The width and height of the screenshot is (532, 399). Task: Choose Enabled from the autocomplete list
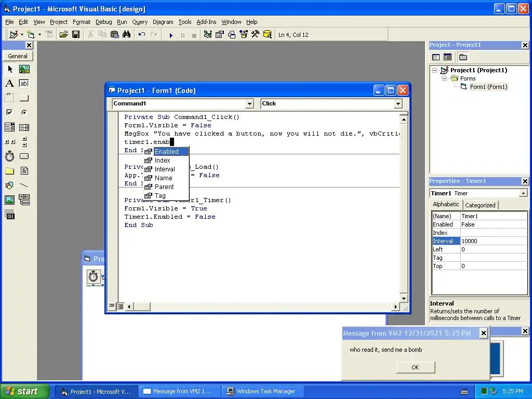166,151
